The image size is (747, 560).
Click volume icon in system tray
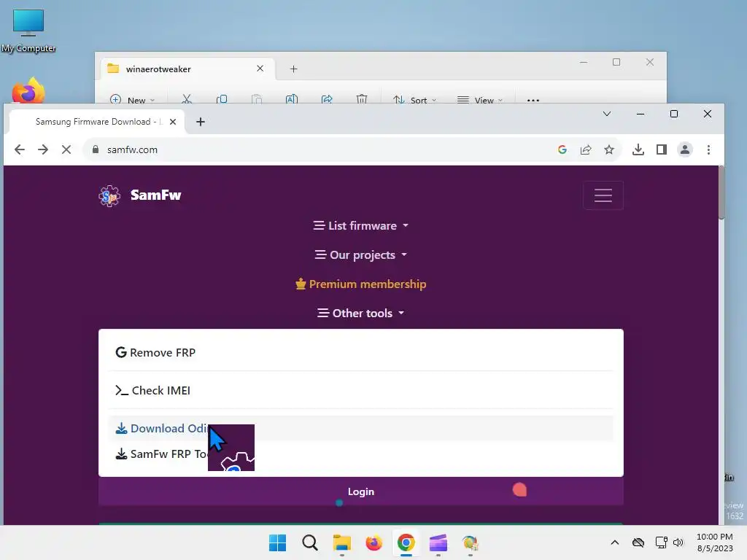678,542
